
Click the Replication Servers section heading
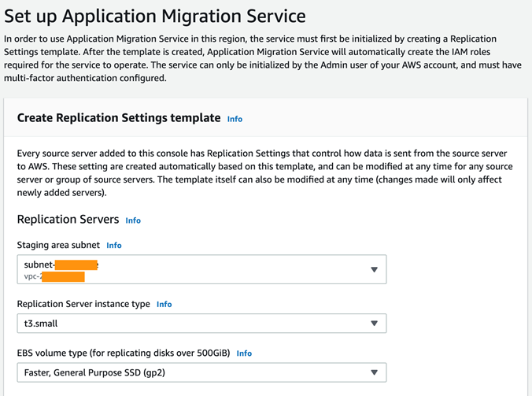point(68,220)
